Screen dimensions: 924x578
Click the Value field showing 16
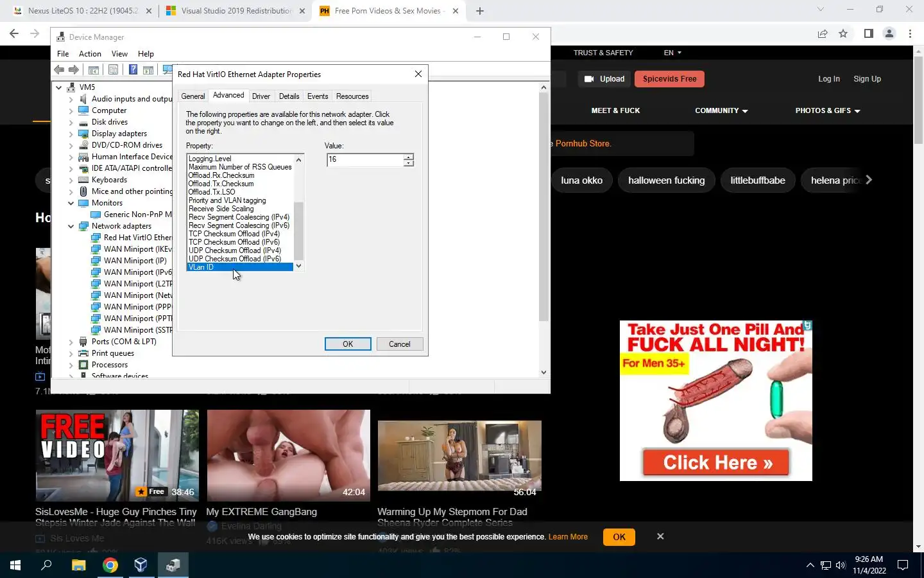365,160
